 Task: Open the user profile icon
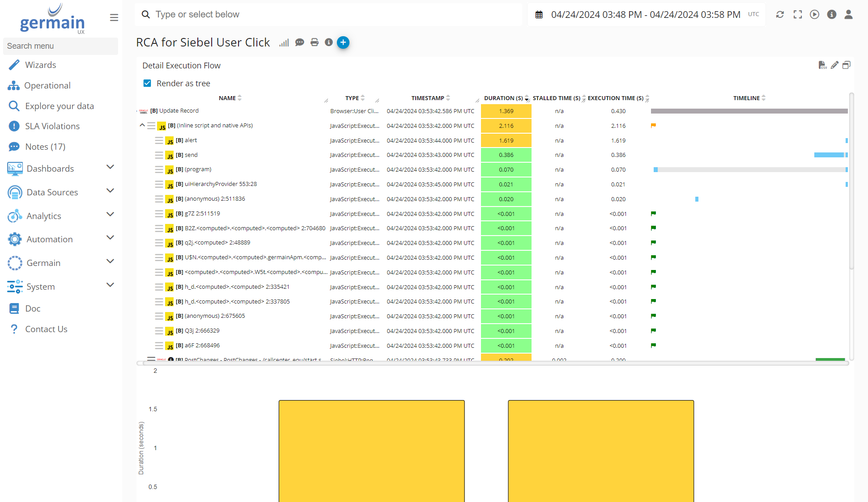click(x=848, y=14)
